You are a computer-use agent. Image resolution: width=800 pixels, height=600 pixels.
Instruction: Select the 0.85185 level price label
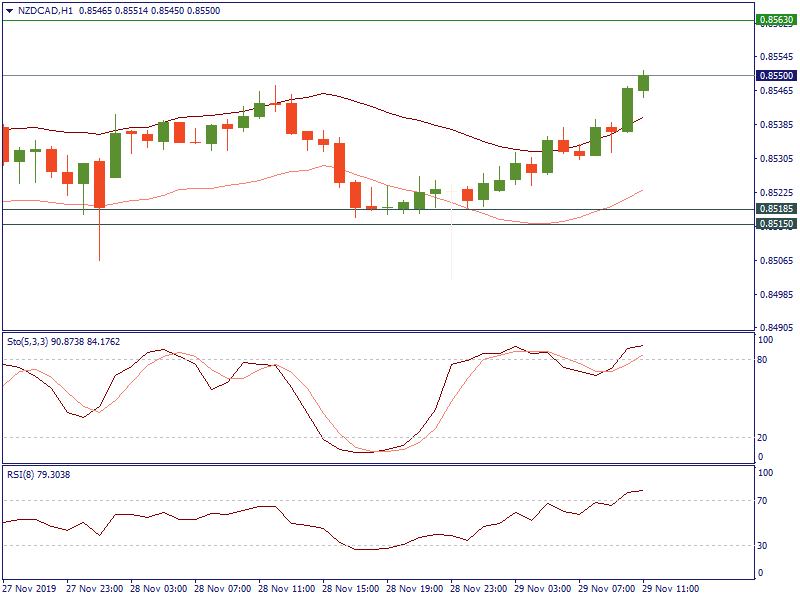(x=776, y=209)
